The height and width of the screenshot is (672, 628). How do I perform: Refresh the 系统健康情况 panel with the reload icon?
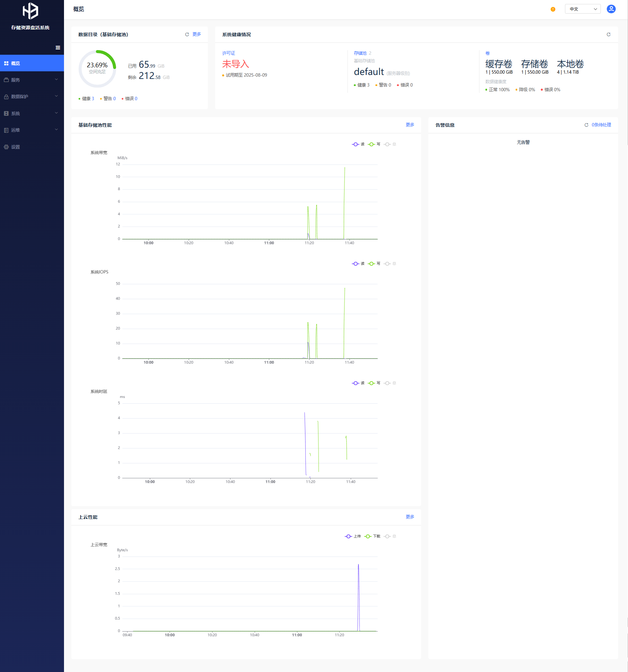[x=608, y=34]
